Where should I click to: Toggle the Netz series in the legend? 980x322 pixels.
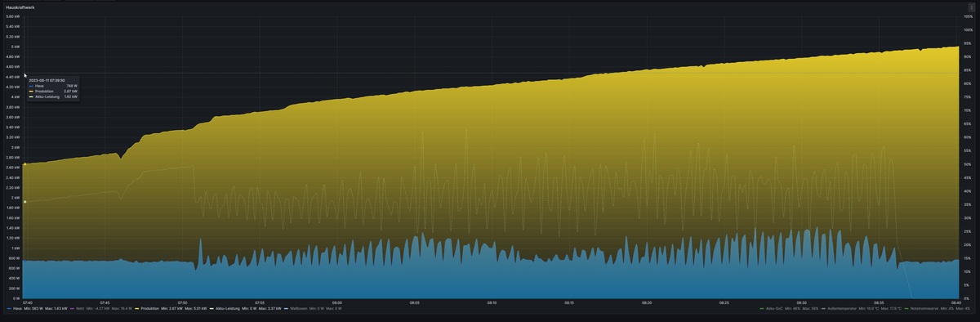pos(81,308)
